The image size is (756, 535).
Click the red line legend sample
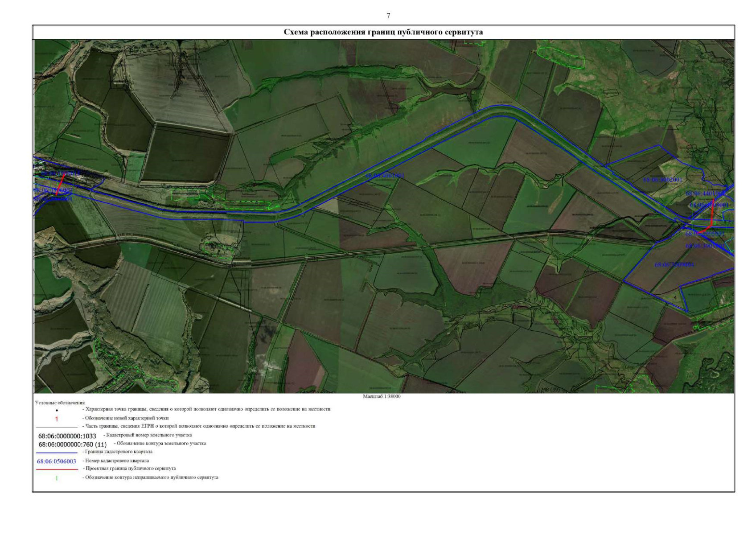pyautogui.click(x=57, y=469)
